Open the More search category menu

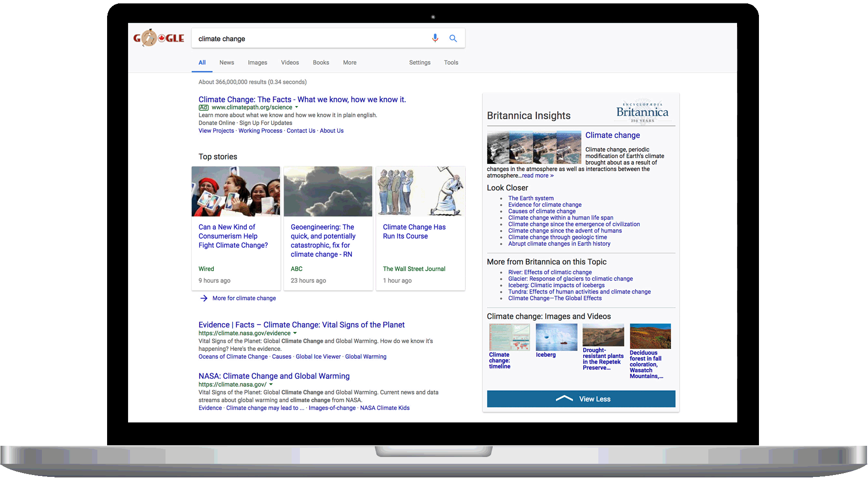(350, 63)
